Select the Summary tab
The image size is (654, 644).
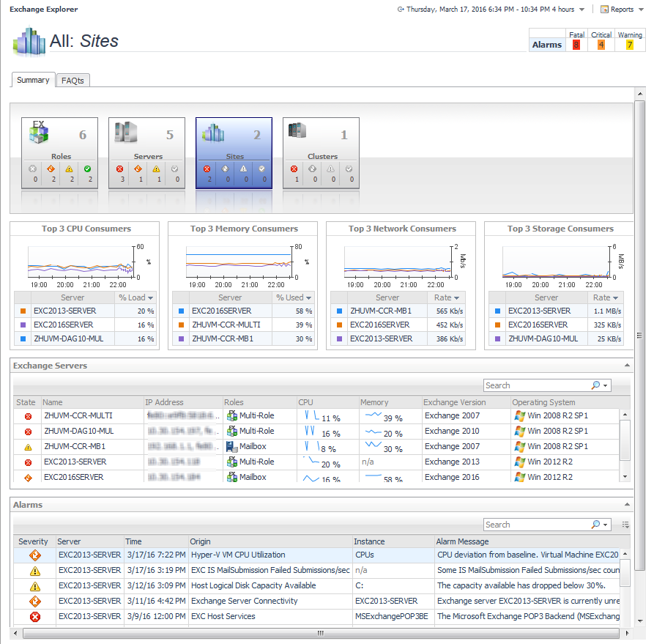point(33,80)
